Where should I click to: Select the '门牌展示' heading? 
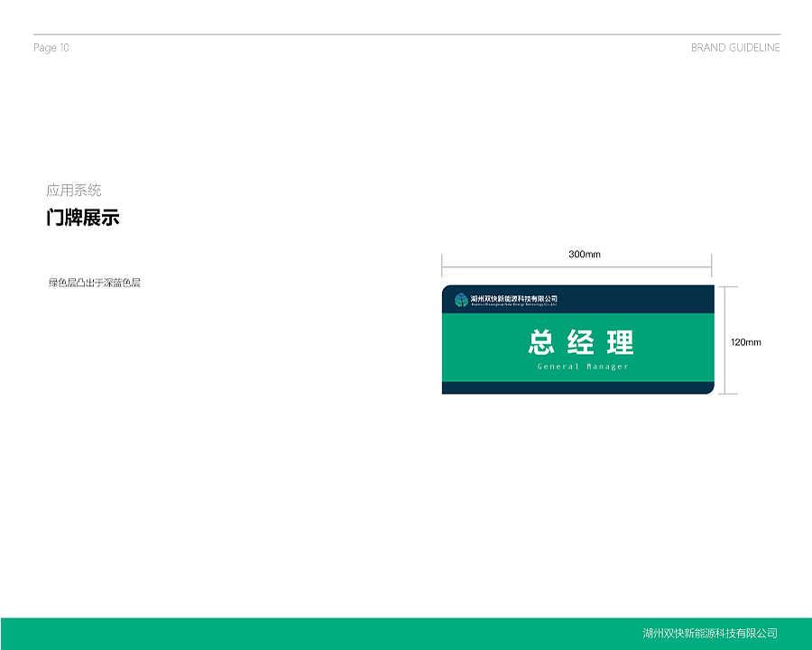(83, 218)
